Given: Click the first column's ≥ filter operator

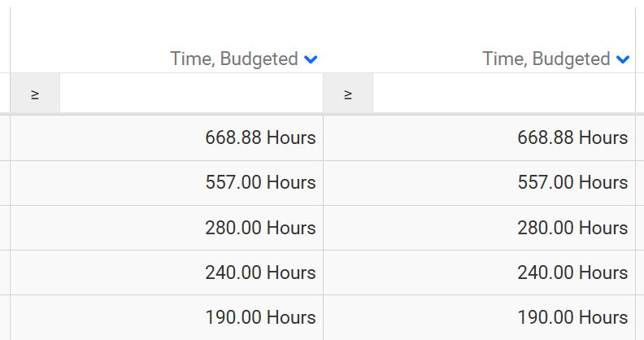Looking at the screenshot, I should coord(35,94).
